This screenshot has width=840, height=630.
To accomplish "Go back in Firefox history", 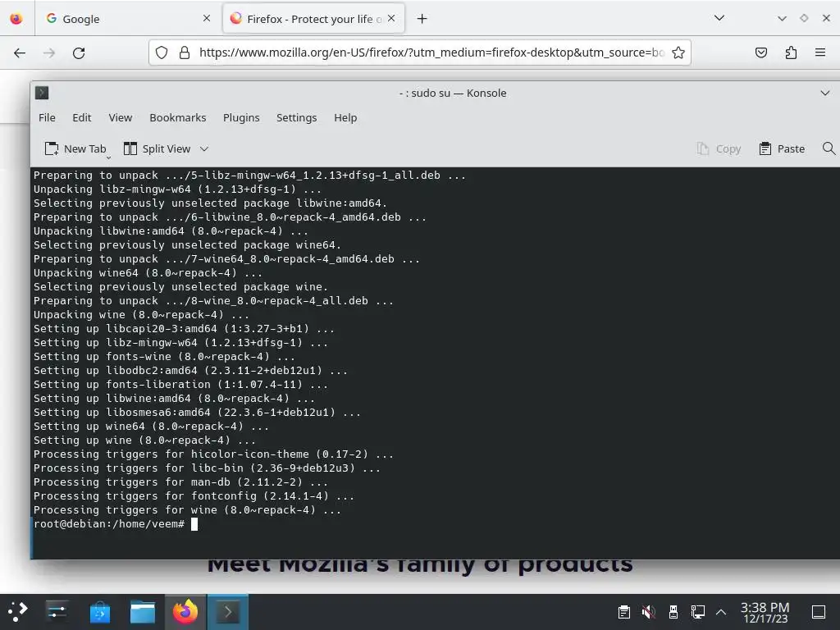I will 20,52.
